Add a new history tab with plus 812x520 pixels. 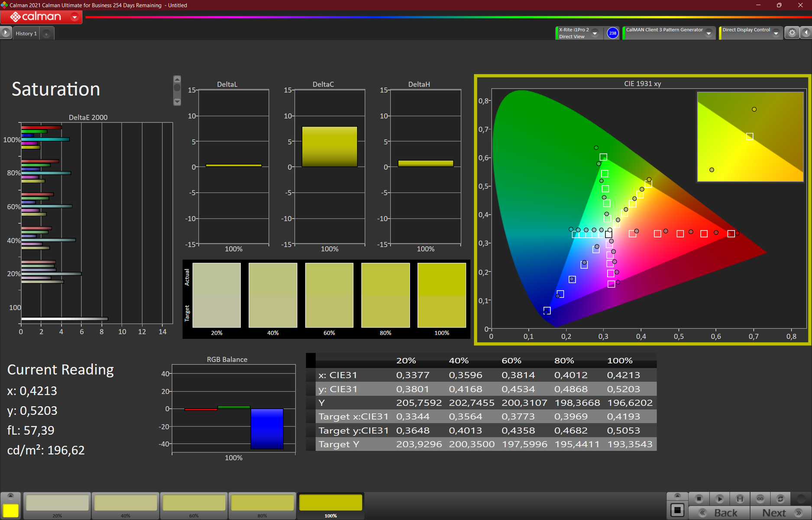pyautogui.click(x=46, y=34)
